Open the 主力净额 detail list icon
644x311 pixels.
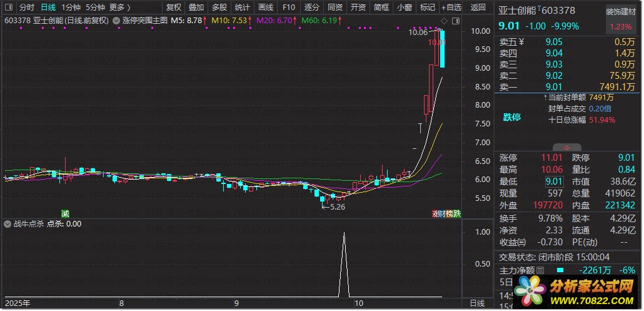540,270
